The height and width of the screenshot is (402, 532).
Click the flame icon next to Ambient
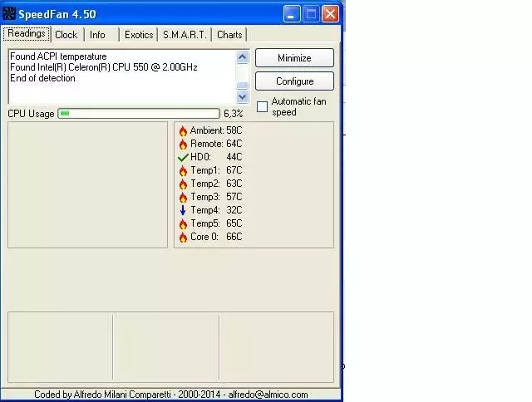[183, 131]
